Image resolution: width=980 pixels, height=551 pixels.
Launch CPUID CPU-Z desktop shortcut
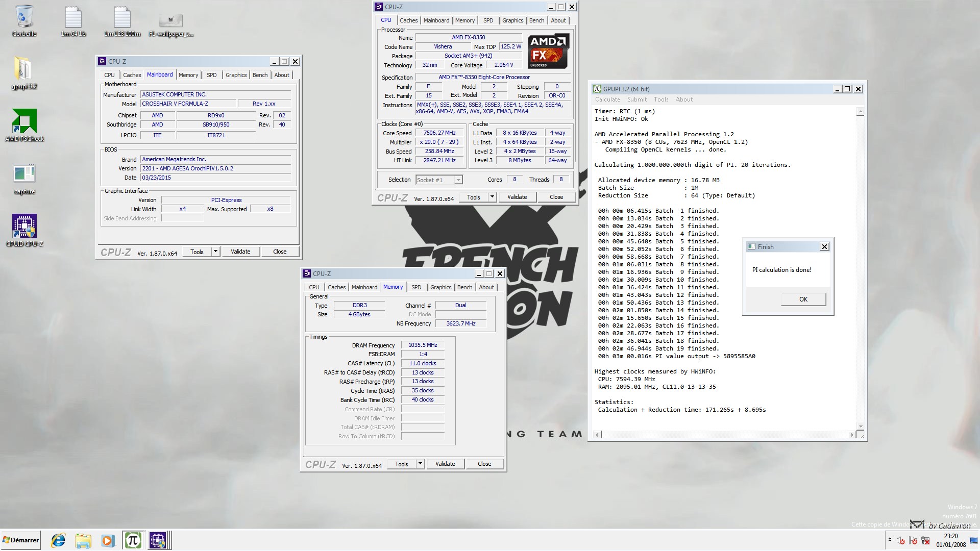24,231
